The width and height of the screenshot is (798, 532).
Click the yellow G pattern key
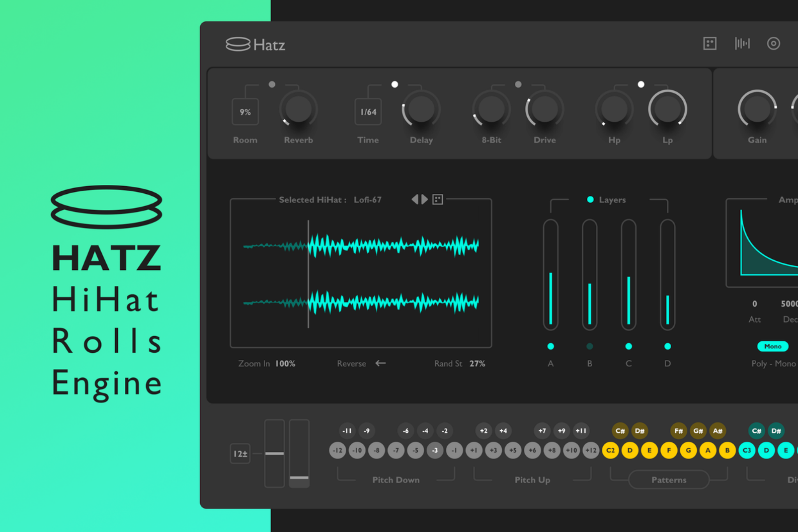(688, 450)
